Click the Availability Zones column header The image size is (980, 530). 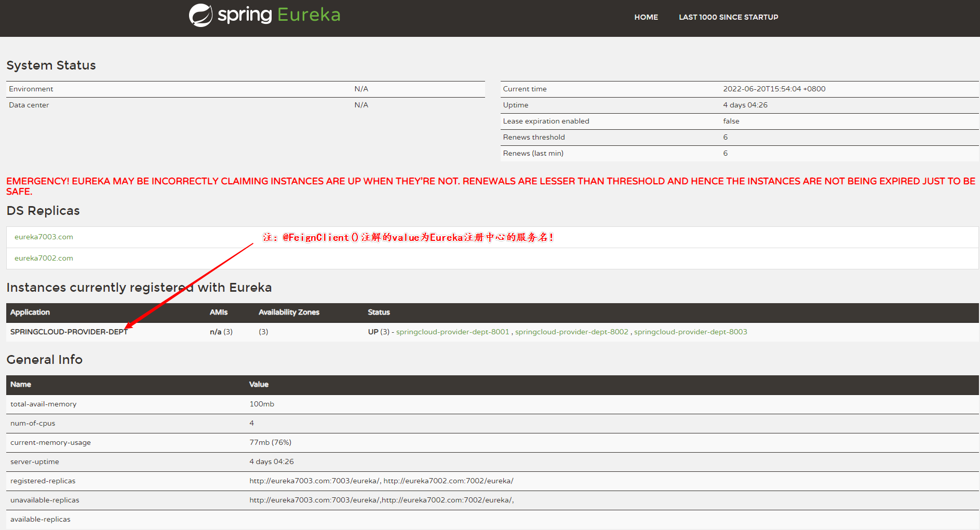coord(289,312)
